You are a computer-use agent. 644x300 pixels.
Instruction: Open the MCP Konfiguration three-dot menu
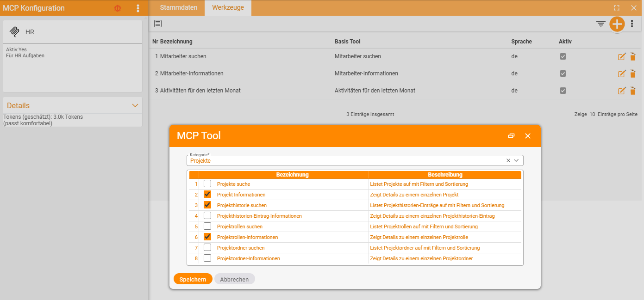click(x=138, y=8)
